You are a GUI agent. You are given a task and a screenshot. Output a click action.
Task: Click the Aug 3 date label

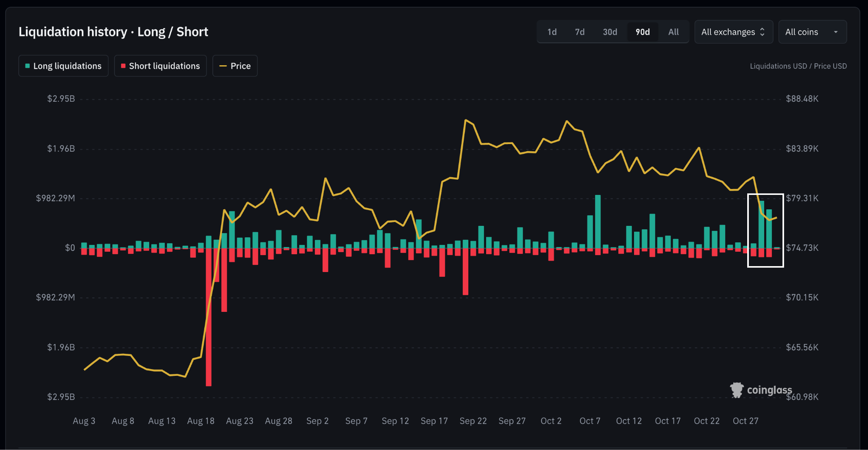click(84, 421)
